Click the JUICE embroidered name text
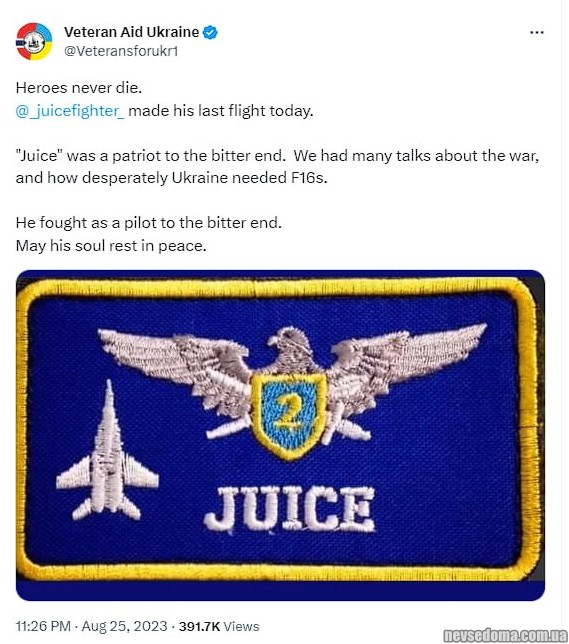 coord(290,509)
